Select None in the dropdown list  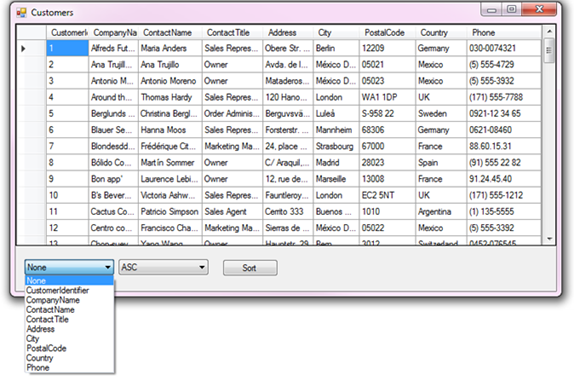tap(69, 281)
